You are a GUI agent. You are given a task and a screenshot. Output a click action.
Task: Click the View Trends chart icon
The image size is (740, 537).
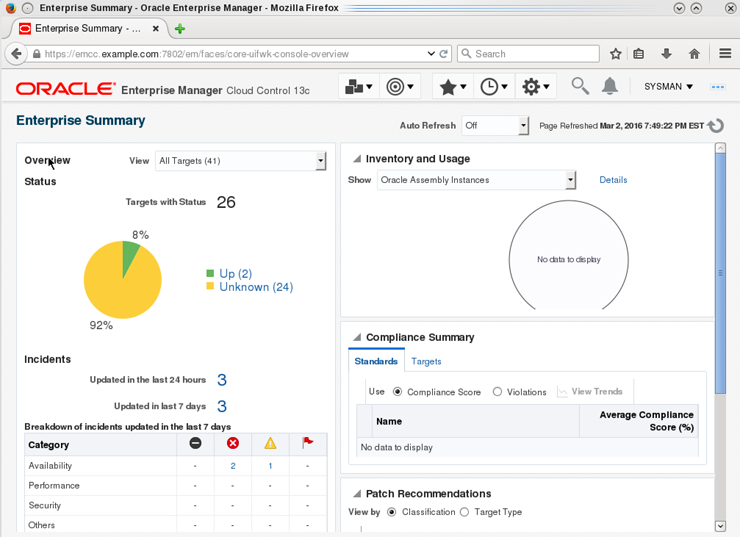[562, 392]
